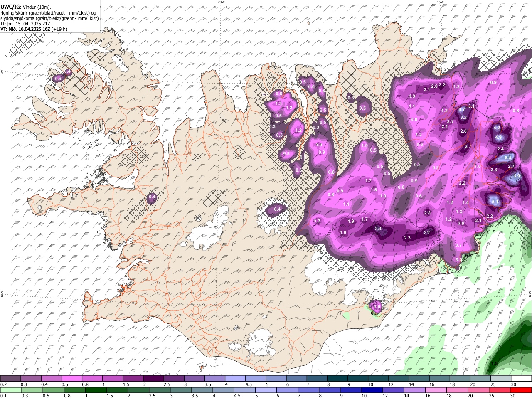Click the 3.2 precipitation value on the map
The height and width of the screenshot is (399, 532).
(464, 118)
